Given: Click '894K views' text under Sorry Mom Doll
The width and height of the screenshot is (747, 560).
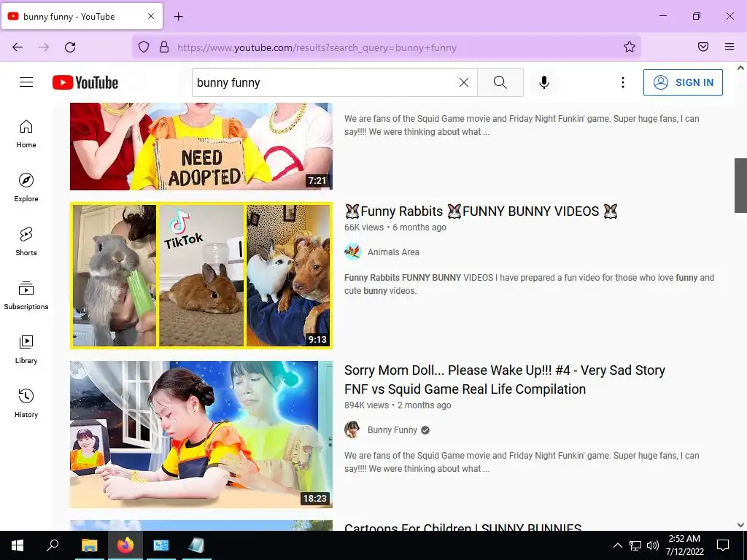Looking at the screenshot, I should (366, 405).
